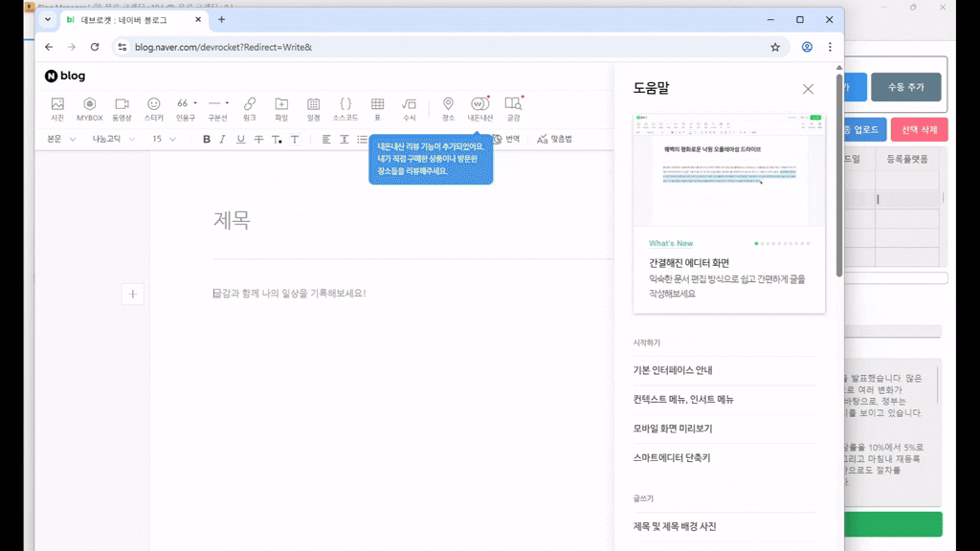Add a location with the 장소 icon
This screenshot has height=551, width=980.
click(448, 108)
